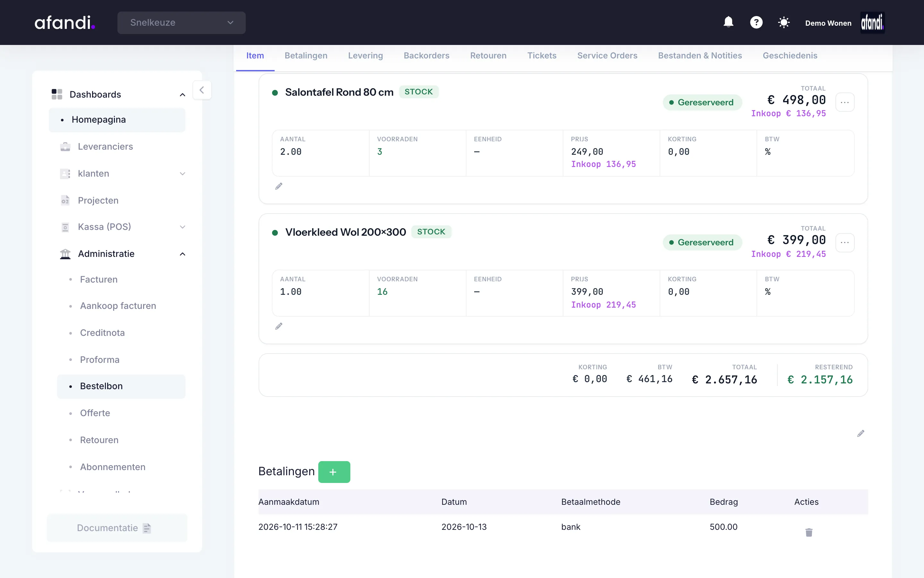Open the notifications bell
Viewport: 924px width, 578px height.
pos(728,22)
